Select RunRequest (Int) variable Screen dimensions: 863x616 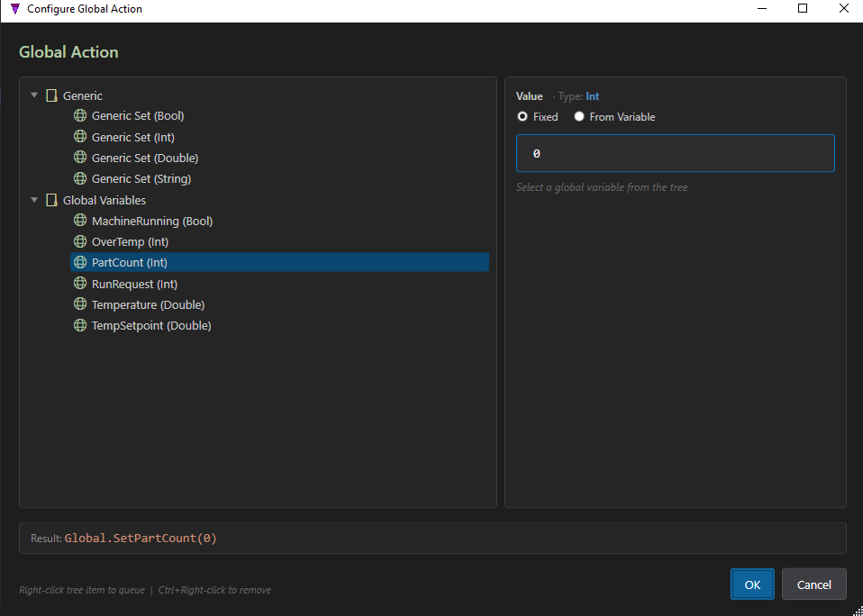[134, 285]
